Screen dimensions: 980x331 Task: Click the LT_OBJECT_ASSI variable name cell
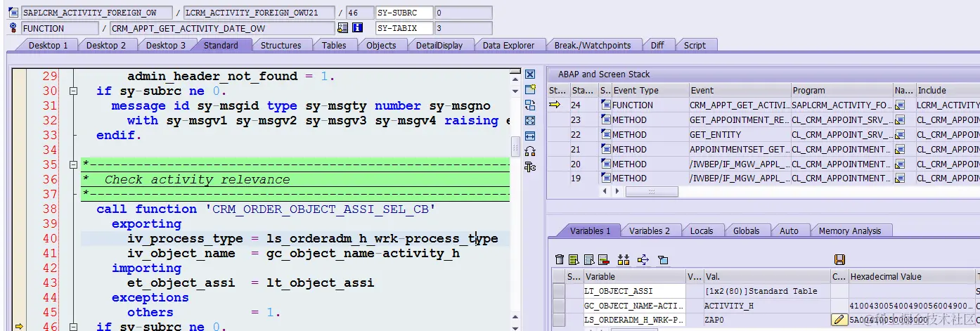[634, 291]
